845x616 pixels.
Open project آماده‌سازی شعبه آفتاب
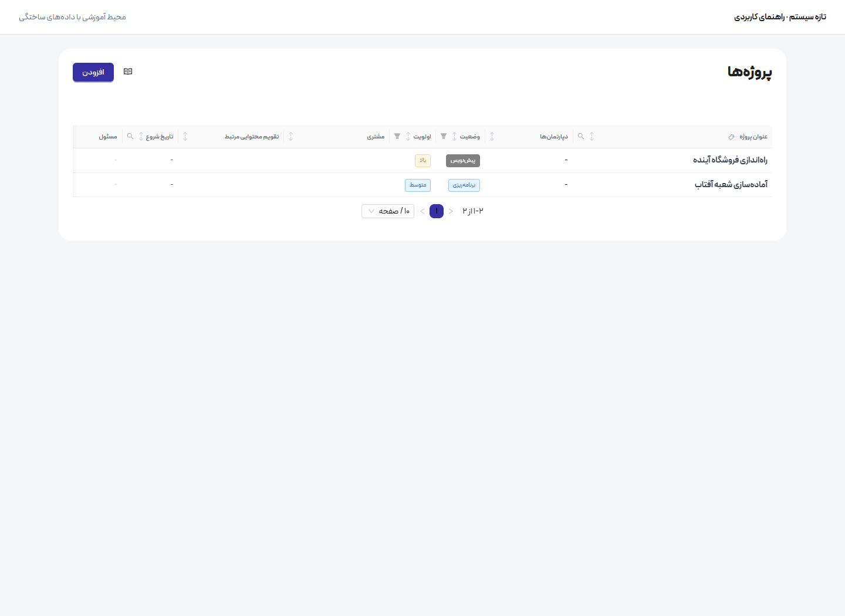[731, 185]
